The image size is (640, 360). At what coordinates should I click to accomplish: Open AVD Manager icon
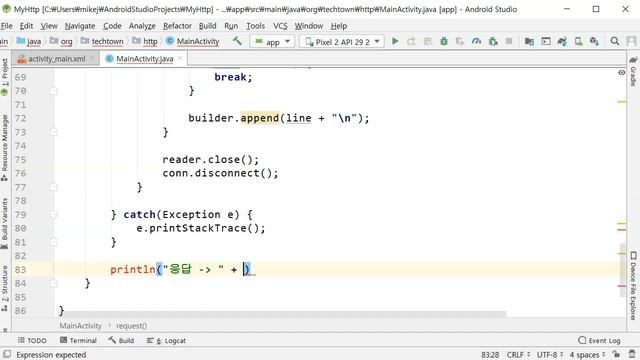[578, 41]
